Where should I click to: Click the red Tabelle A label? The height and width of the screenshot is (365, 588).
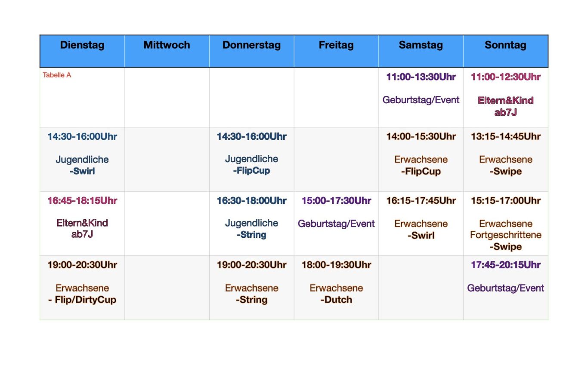coord(57,75)
